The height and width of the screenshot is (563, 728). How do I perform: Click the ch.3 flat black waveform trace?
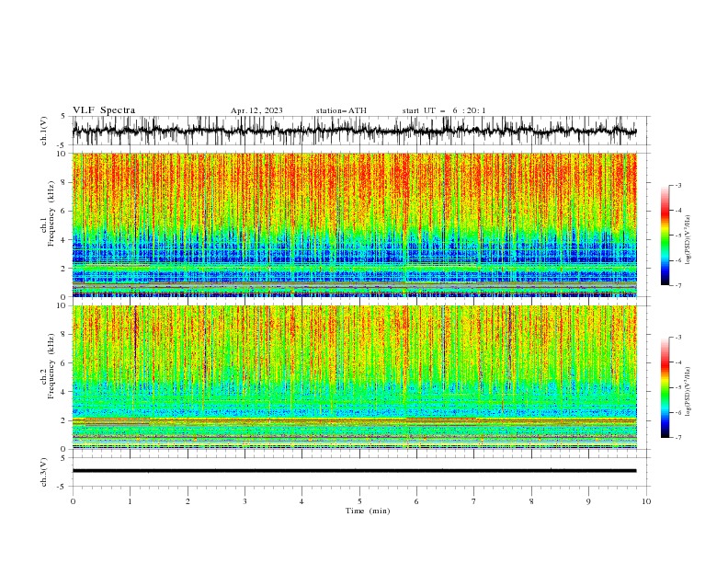pos(354,471)
